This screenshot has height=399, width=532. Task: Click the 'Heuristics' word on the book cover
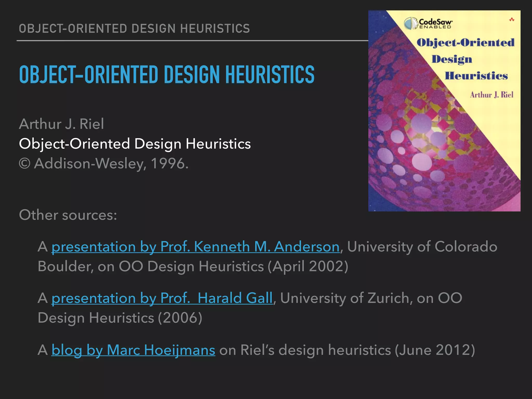tap(476, 76)
